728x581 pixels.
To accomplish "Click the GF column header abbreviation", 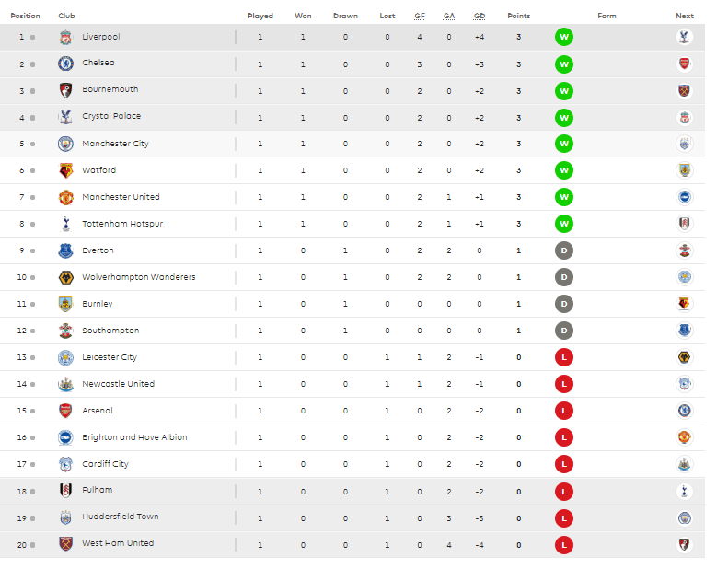I will click(x=420, y=16).
